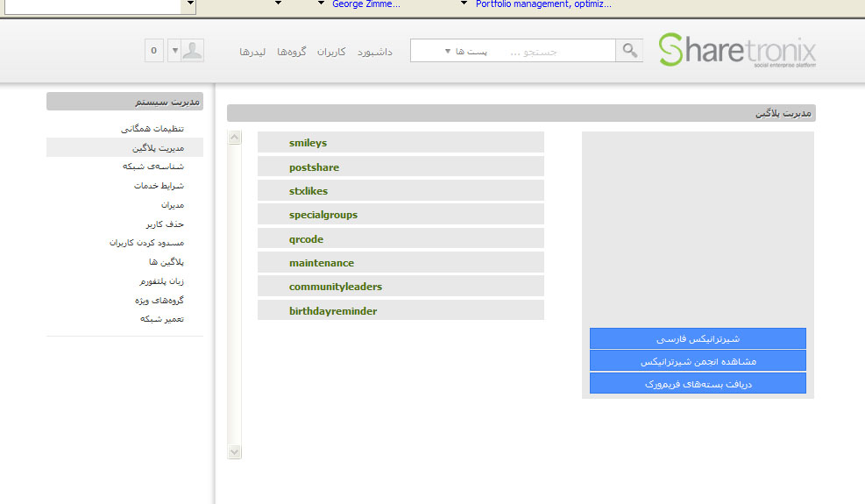Viewport: 865px width, 504px height.
Task: Expand the user menu arrow beside avatar
Action: tap(175, 51)
